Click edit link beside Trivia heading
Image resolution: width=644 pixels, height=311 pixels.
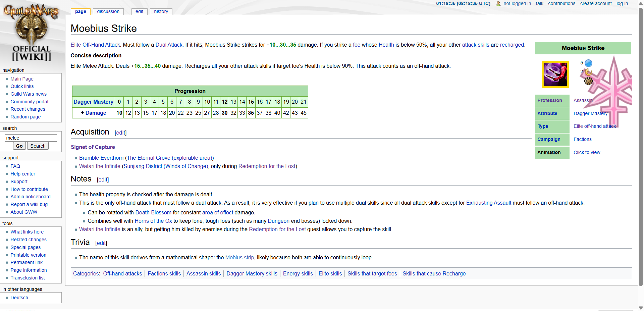(101, 243)
